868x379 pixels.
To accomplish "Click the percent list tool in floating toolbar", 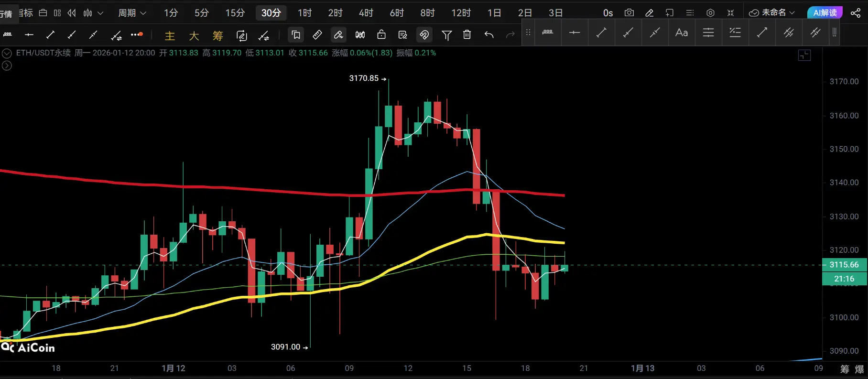I will pyautogui.click(x=735, y=32).
